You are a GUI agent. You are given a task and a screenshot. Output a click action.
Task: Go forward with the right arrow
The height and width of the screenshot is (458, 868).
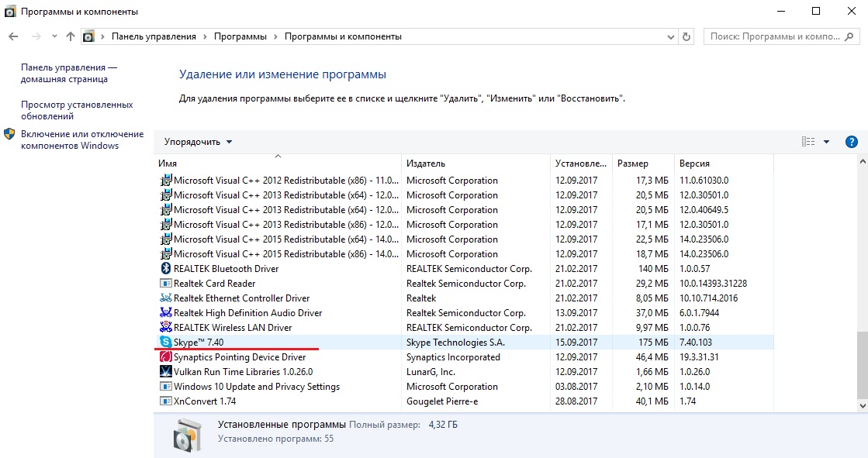(36, 36)
